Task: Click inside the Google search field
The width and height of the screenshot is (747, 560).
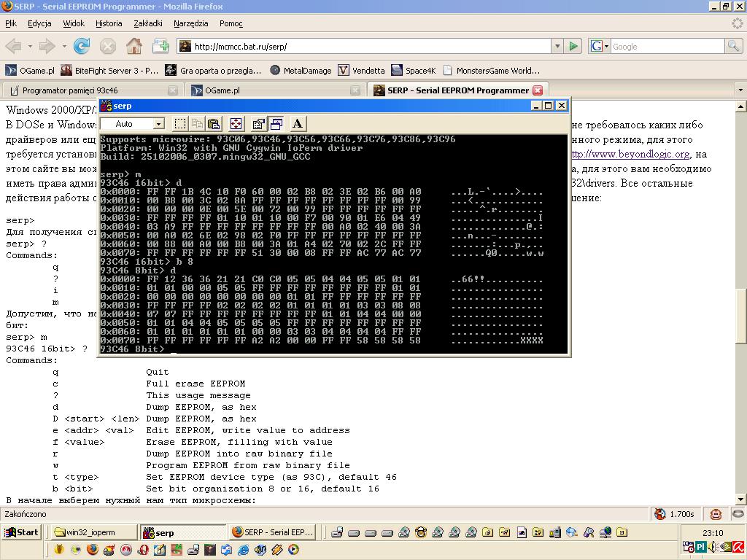Action: [665, 47]
